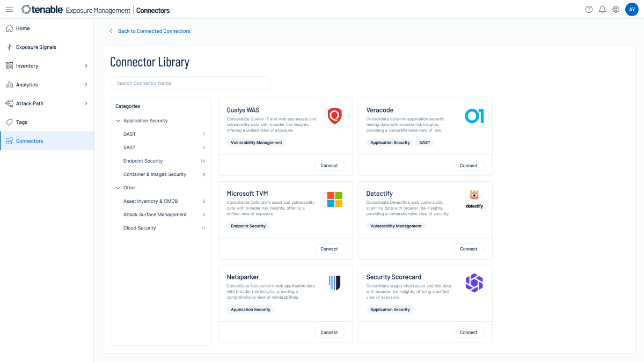Click the DAST tag on Veracode card

(x=425, y=143)
